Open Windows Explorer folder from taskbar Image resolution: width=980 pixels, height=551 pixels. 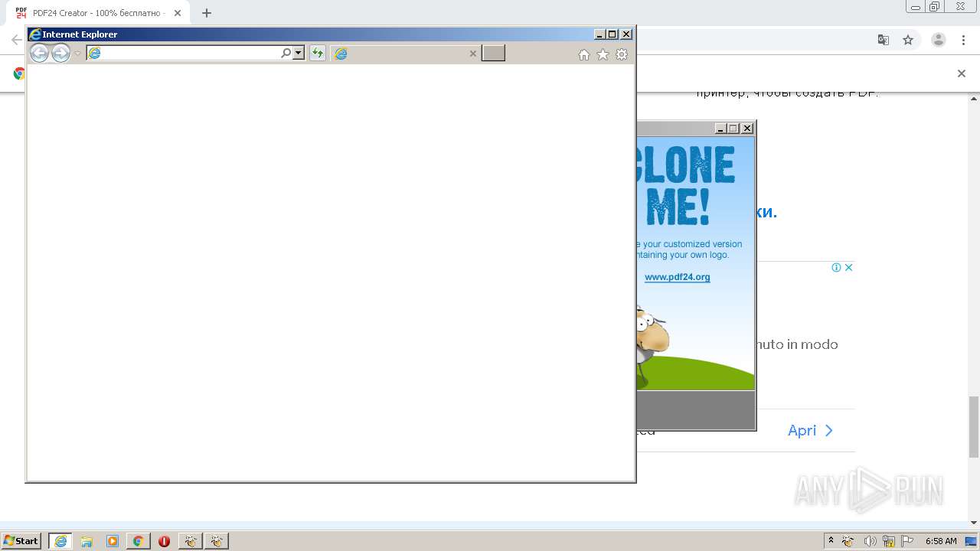(x=87, y=541)
